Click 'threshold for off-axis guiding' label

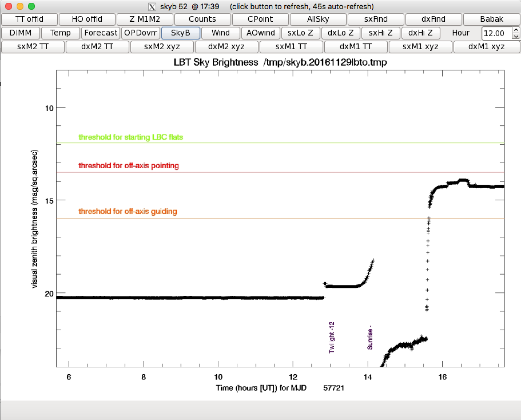coord(128,211)
